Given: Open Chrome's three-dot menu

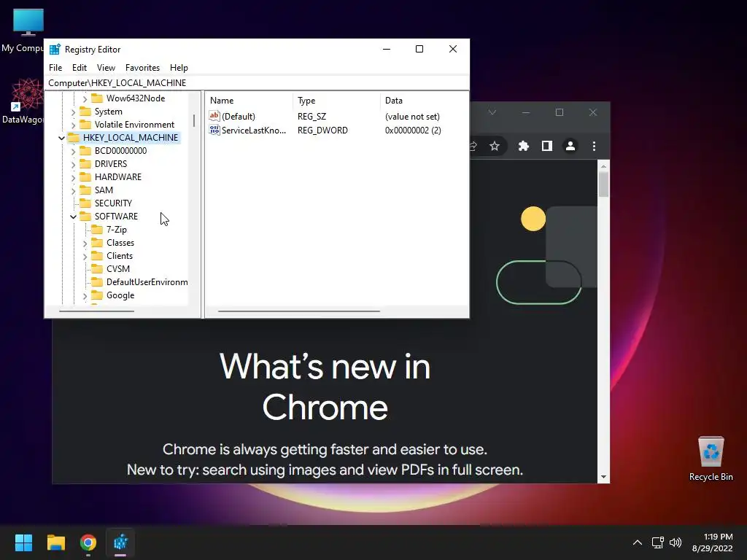Looking at the screenshot, I should 594,146.
